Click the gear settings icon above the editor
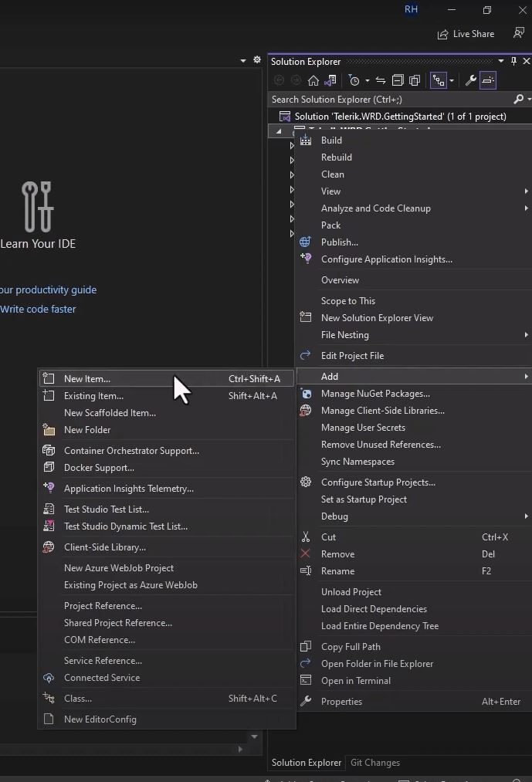 tap(257, 60)
